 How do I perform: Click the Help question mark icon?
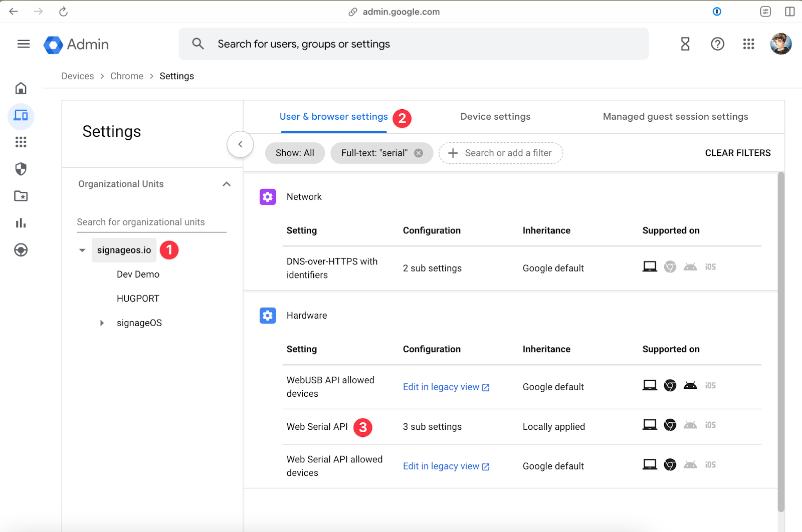pyautogui.click(x=717, y=44)
